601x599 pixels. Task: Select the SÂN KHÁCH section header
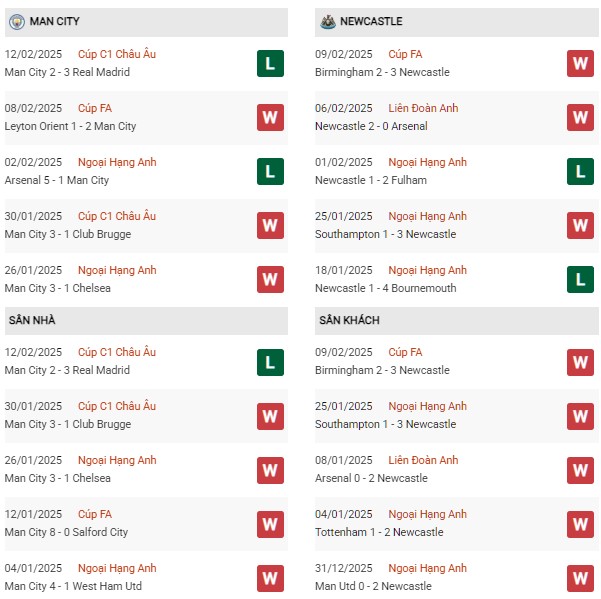coord(456,320)
